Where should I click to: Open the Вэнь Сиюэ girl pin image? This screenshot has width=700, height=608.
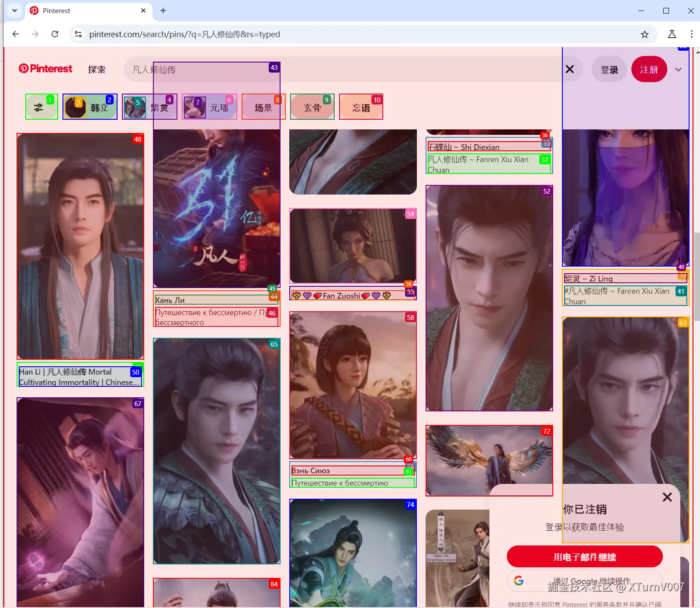[353, 385]
